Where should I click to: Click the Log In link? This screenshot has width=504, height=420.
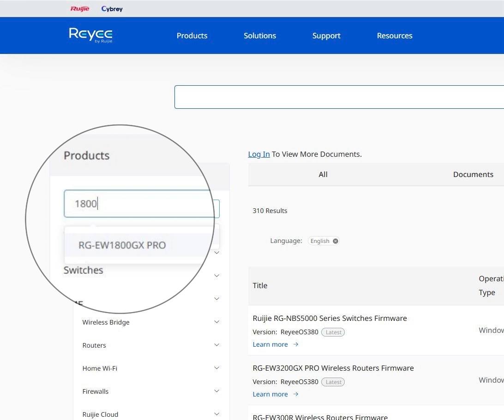[x=259, y=154]
